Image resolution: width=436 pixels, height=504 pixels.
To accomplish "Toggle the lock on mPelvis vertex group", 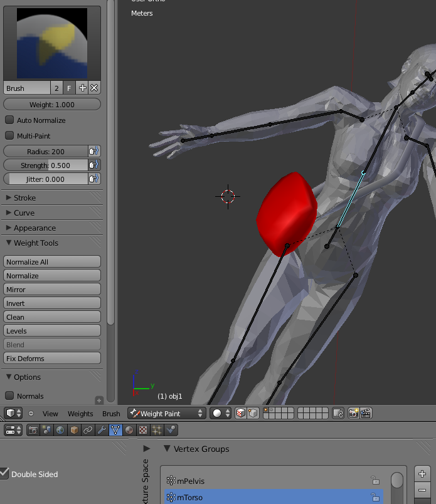I will (x=375, y=481).
